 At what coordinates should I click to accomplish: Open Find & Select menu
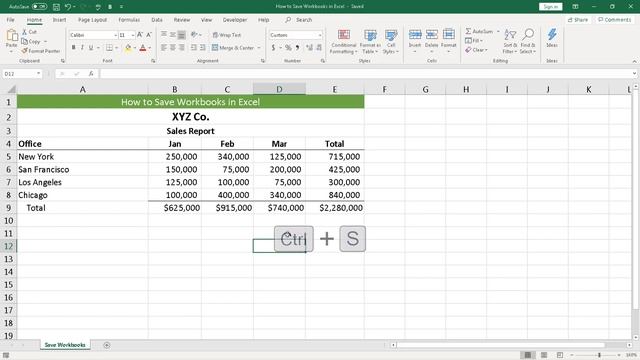click(528, 42)
